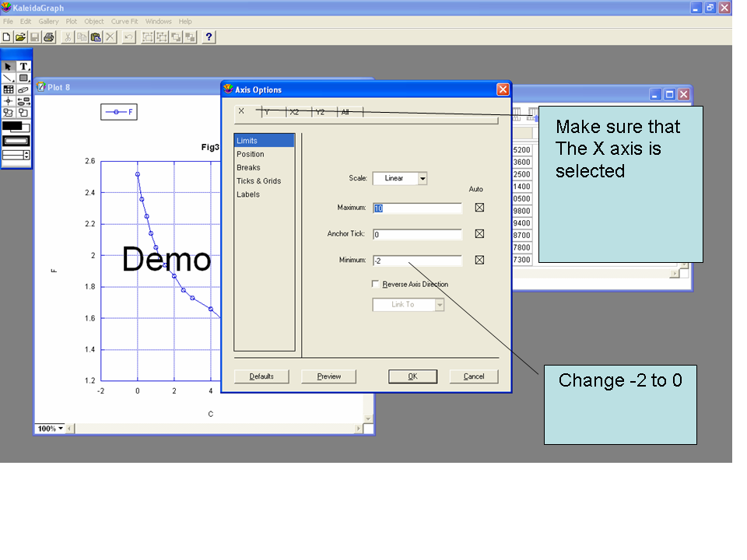Click the Maximum value field
Viewport: 747px width, 560px height.
(417, 208)
